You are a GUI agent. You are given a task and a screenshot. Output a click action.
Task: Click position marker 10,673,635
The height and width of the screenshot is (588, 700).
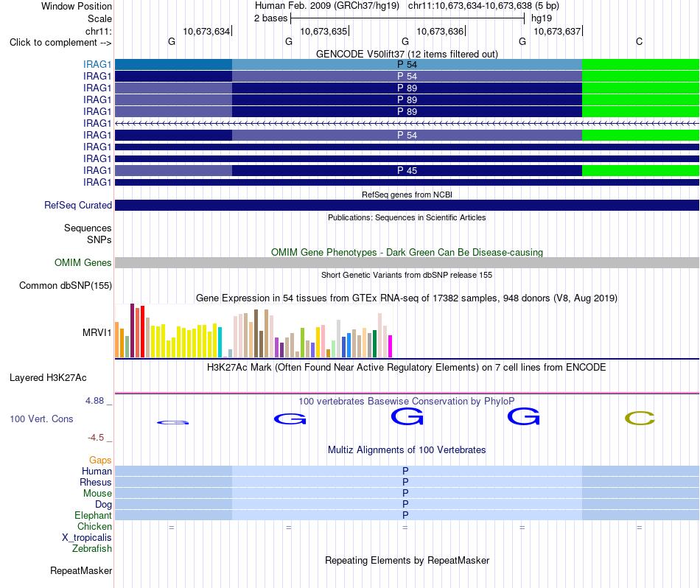[323, 31]
